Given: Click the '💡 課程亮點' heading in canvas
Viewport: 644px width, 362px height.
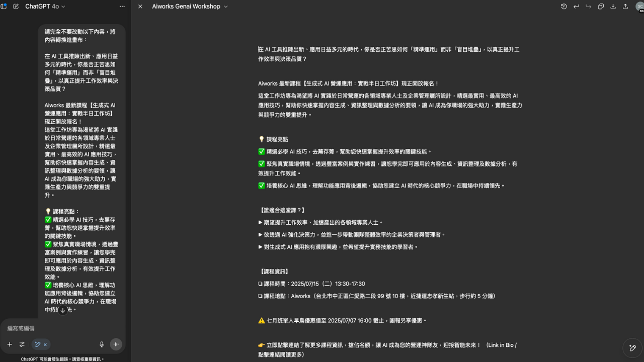Looking at the screenshot, I should click(x=273, y=139).
